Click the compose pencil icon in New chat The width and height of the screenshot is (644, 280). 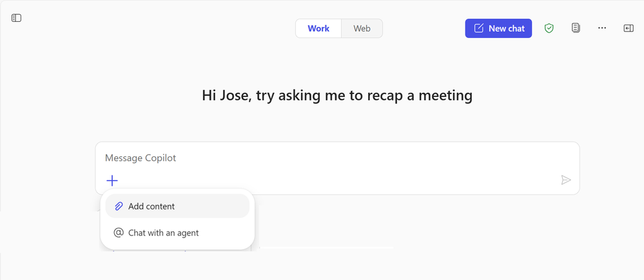point(478,28)
